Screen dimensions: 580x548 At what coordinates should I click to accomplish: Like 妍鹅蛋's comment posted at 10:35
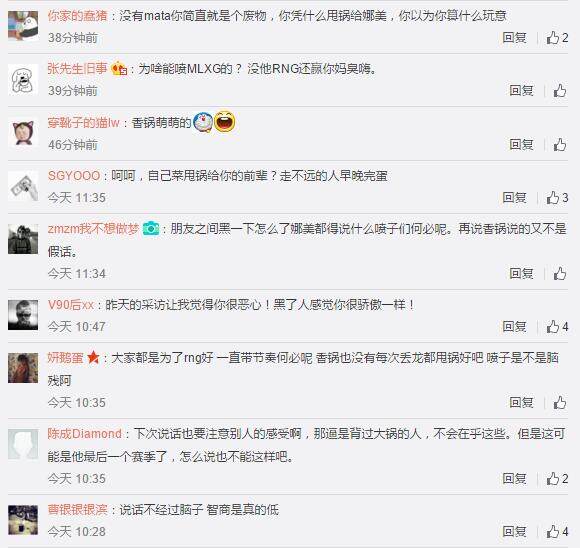coord(560,403)
